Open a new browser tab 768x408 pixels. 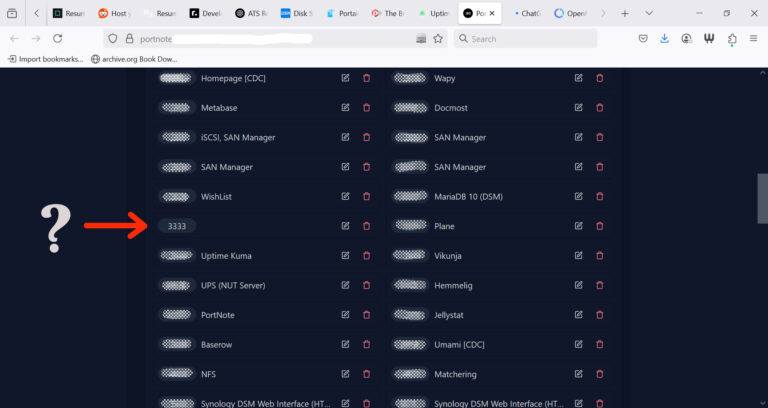click(x=624, y=13)
